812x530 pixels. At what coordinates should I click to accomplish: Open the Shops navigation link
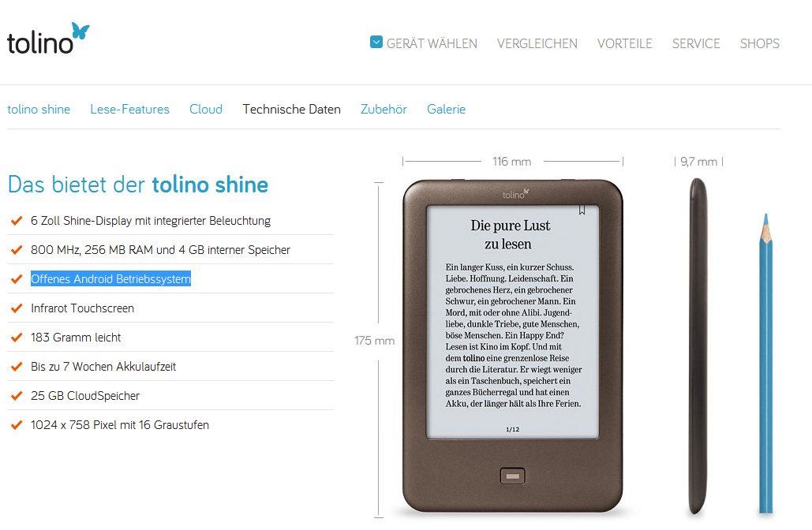(x=760, y=43)
